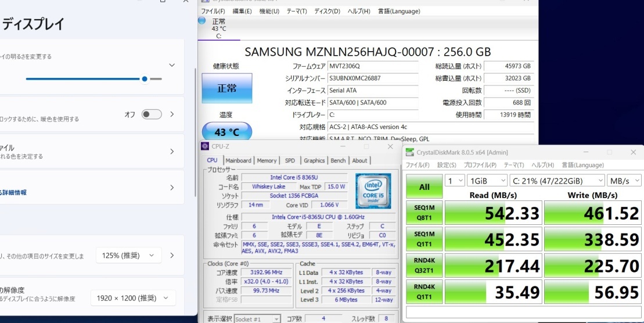Open the 1920 × 1200 resolution dropdown
Image resolution: width=644 pixels, height=323 pixels.
click(x=133, y=298)
